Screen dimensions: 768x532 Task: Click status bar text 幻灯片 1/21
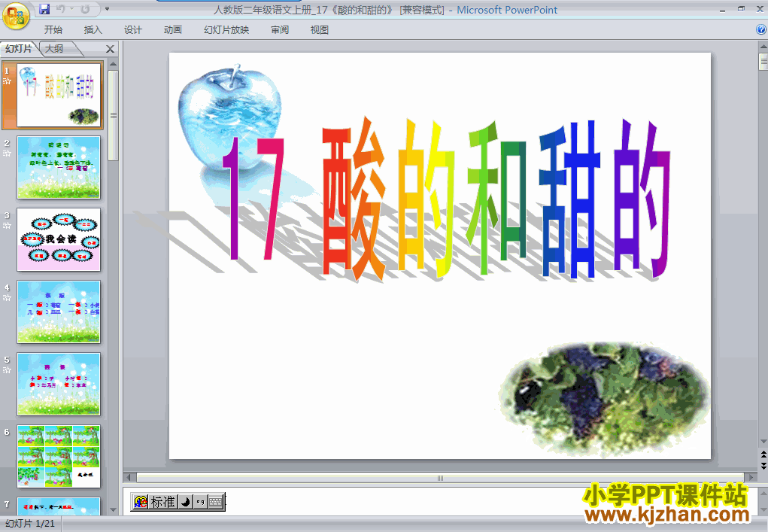click(x=30, y=524)
